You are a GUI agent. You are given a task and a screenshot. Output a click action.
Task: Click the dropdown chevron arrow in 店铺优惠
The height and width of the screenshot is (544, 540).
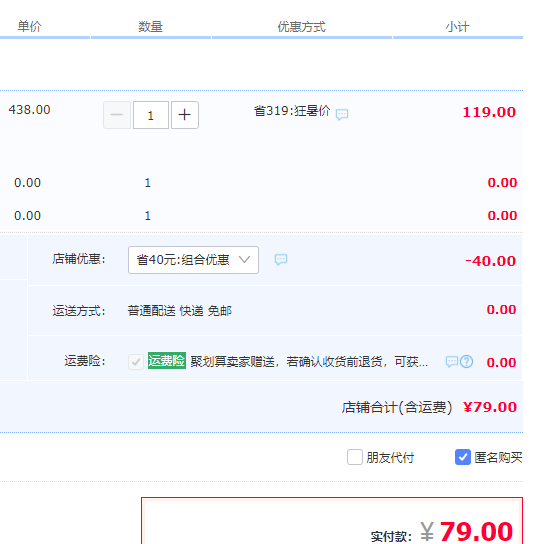pyautogui.click(x=244, y=260)
